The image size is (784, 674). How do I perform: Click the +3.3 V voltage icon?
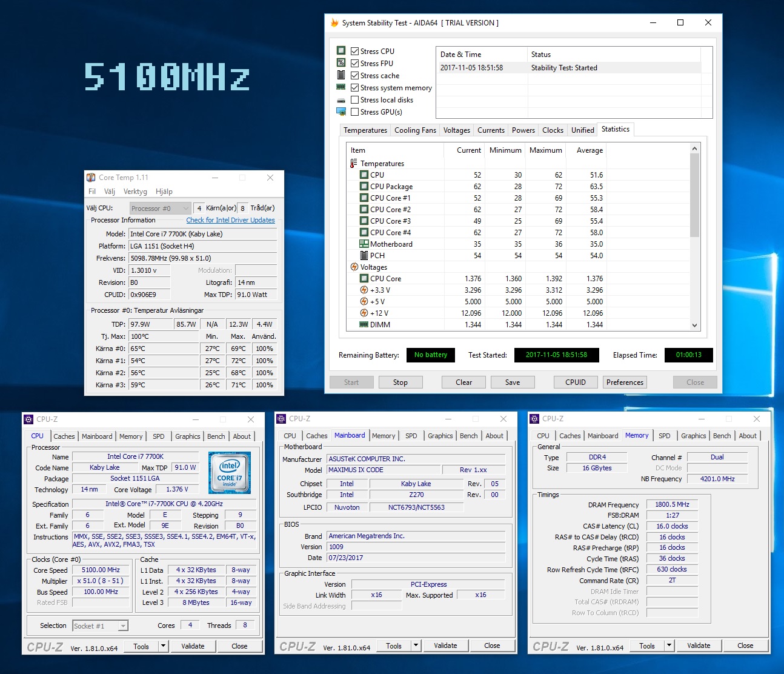click(364, 290)
